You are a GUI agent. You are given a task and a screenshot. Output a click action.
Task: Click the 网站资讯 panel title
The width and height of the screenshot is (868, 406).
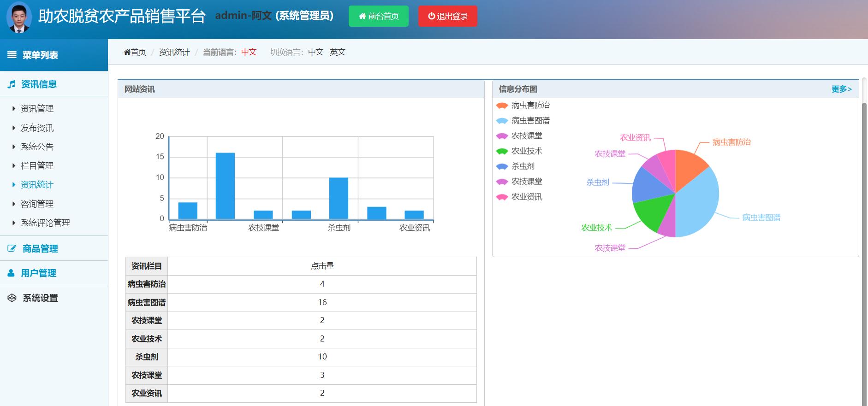tap(140, 89)
